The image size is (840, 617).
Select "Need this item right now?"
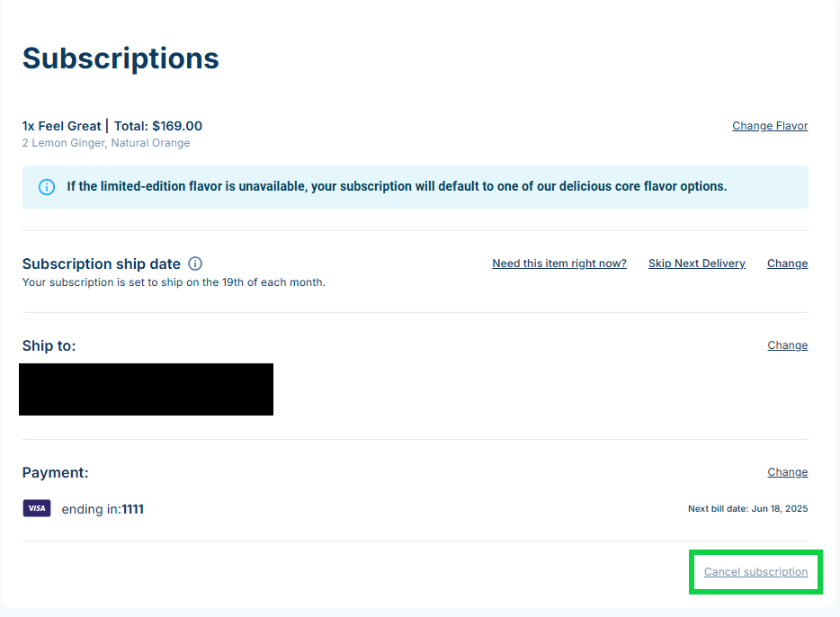pos(559,264)
